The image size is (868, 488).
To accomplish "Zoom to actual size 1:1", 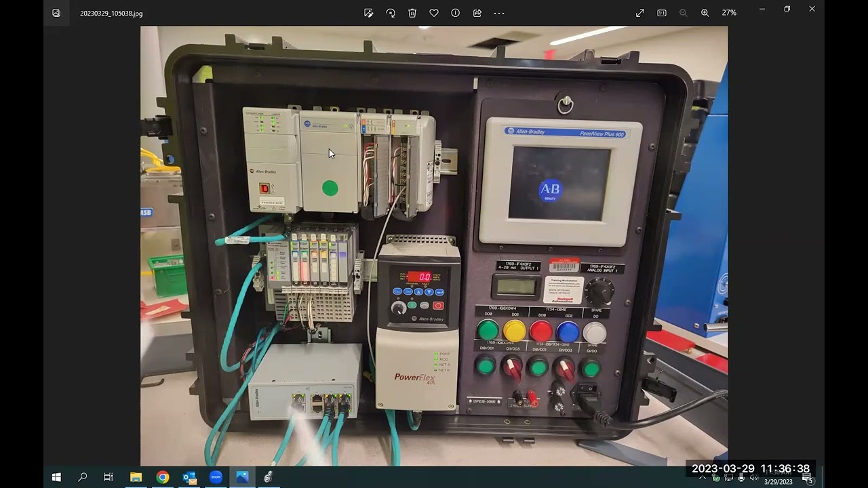I will (x=662, y=13).
